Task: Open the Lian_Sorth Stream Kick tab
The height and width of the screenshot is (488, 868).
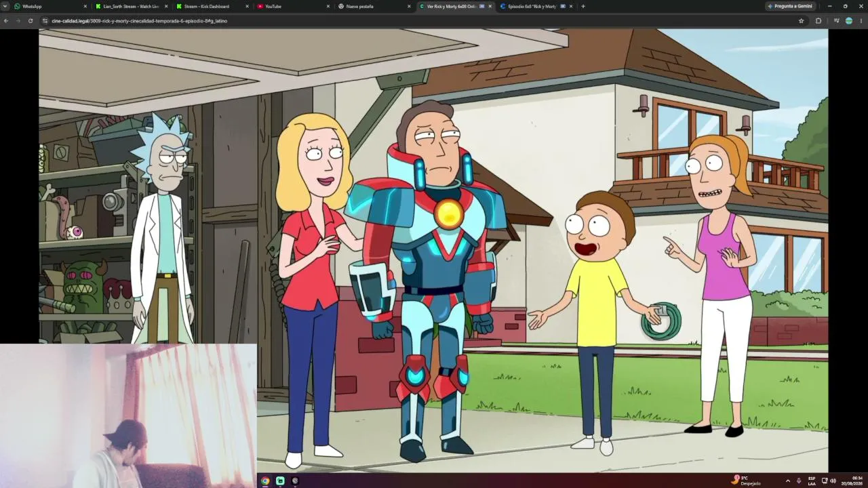Action: 132,6
